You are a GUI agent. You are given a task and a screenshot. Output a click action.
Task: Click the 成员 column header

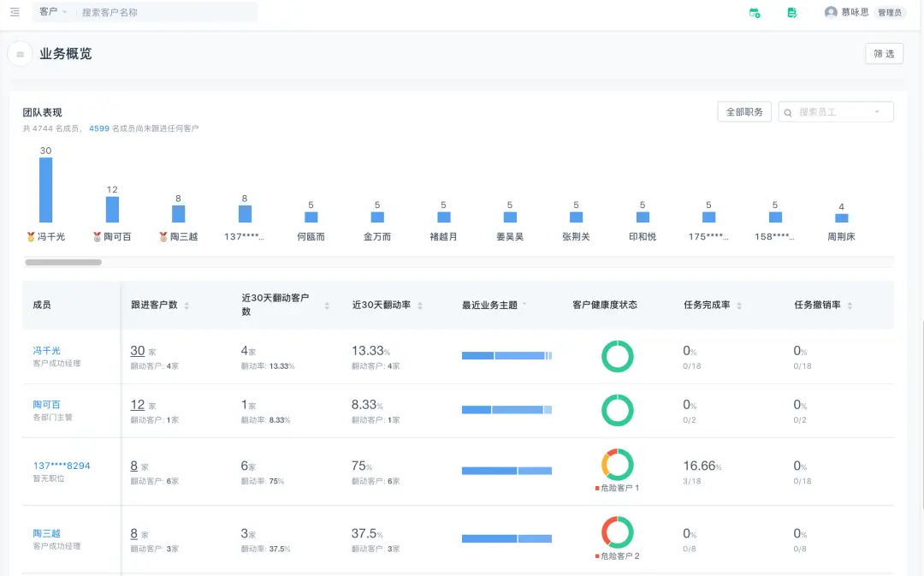(x=42, y=305)
